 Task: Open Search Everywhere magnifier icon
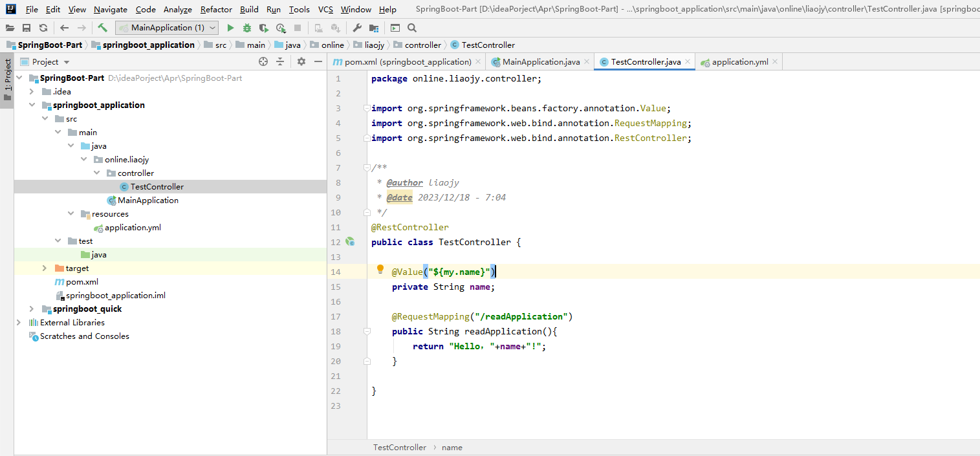tap(412, 28)
